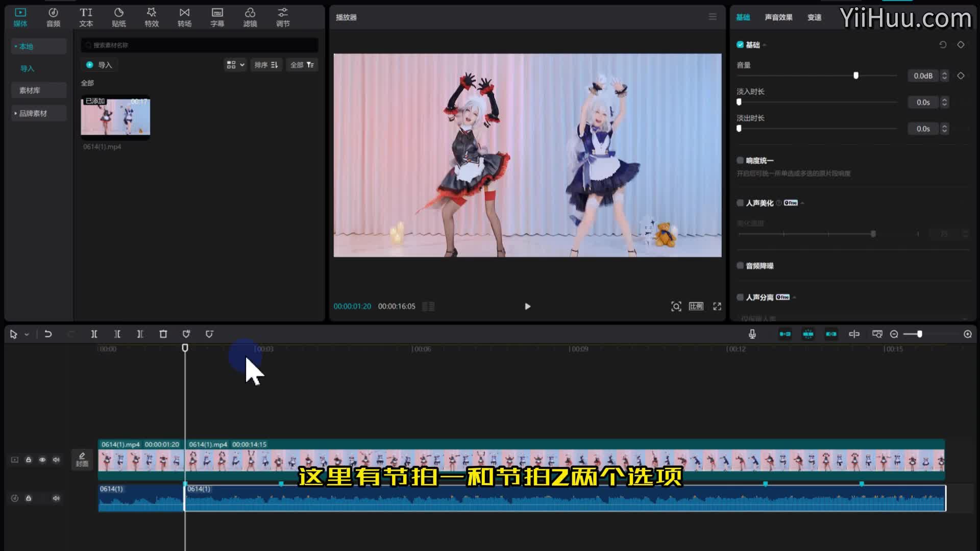Open the 排序 sort menu
The height and width of the screenshot is (551, 980).
(266, 65)
